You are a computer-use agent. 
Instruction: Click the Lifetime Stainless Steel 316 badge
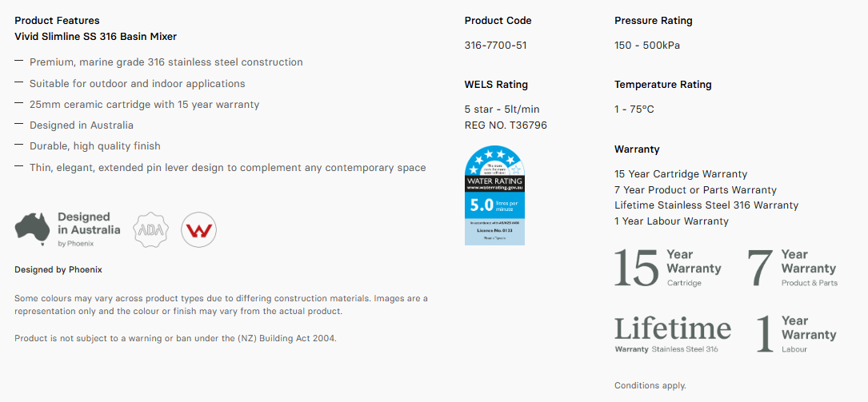673,334
